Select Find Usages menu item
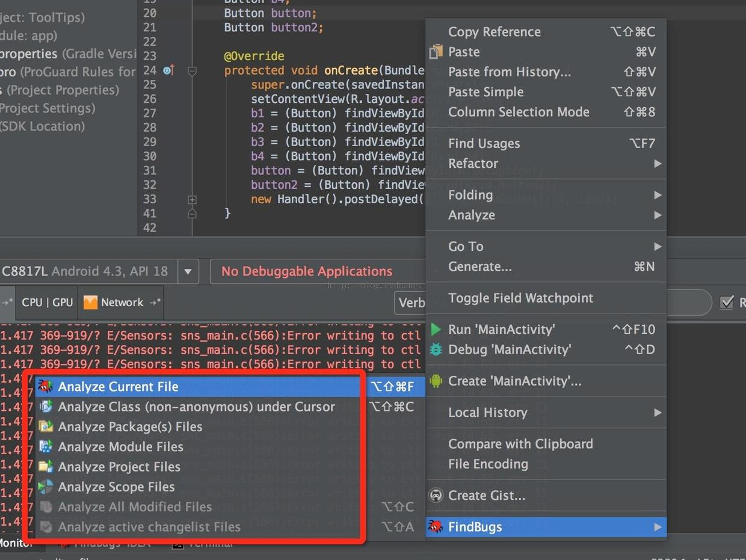The width and height of the screenshot is (746, 560). click(546, 143)
